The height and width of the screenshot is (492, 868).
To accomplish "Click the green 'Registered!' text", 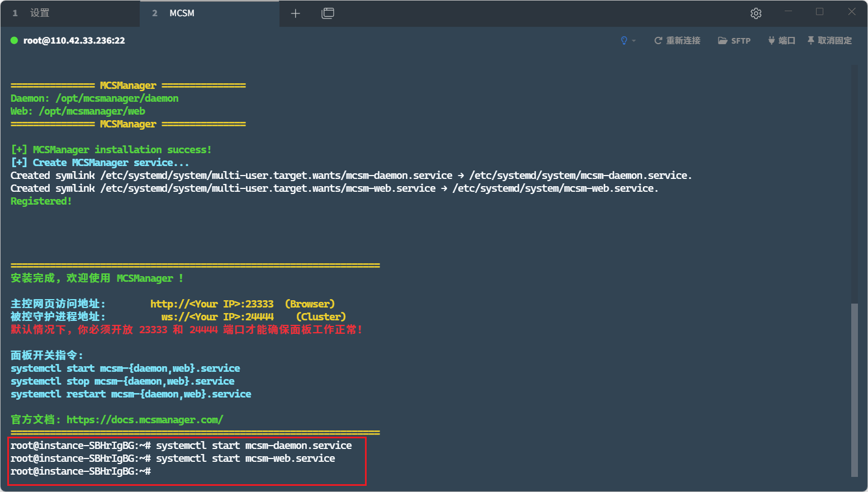I will point(41,201).
